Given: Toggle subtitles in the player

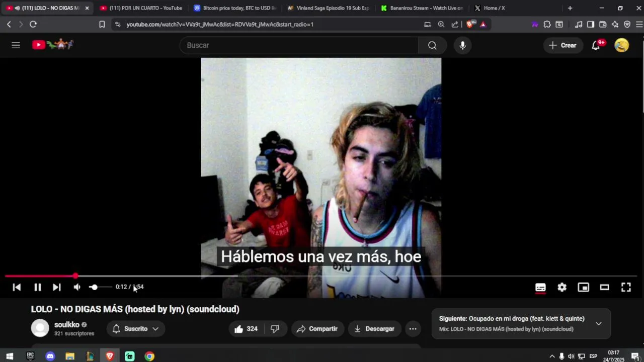Looking at the screenshot, I should 540,287.
